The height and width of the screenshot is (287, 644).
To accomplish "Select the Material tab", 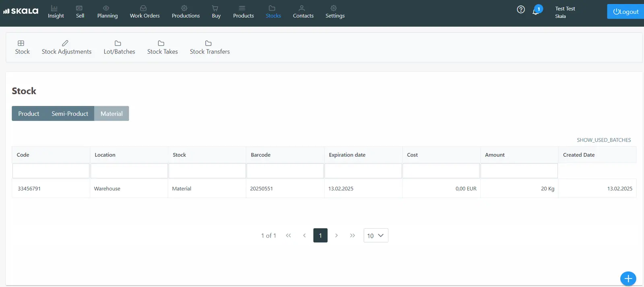I will 111,114.
